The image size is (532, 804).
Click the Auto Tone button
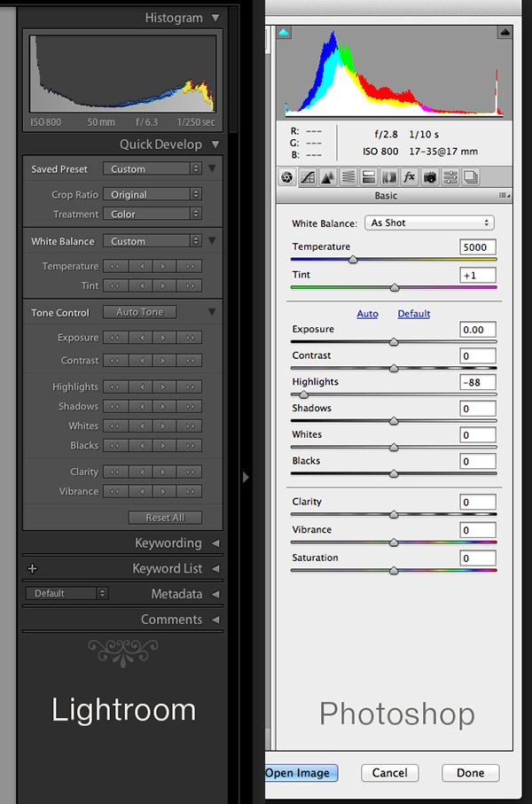[139, 312]
